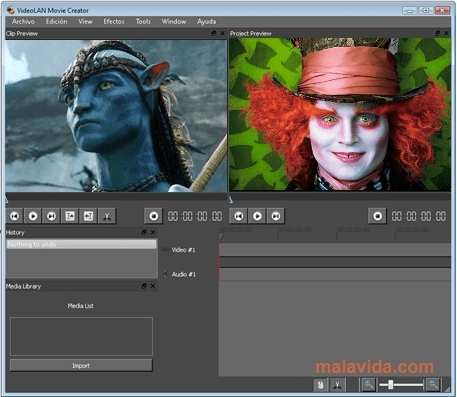This screenshot has width=457, height=397.
Task: Zoom out the timeline with magnifier
Action: (x=369, y=385)
